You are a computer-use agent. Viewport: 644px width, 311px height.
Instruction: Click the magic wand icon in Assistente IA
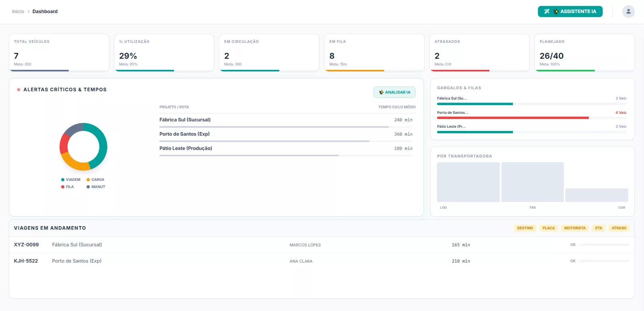pos(547,12)
